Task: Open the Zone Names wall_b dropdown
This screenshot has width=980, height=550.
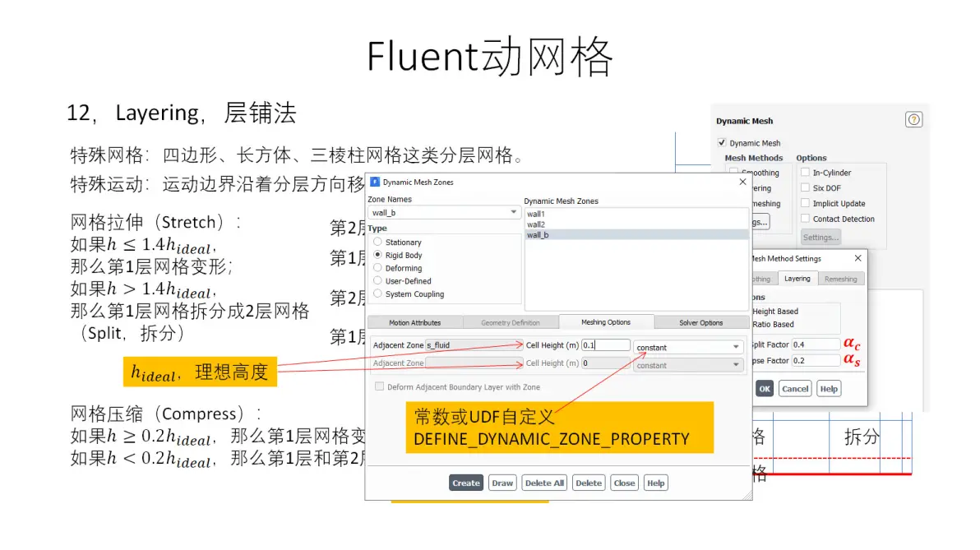Action: (444, 212)
